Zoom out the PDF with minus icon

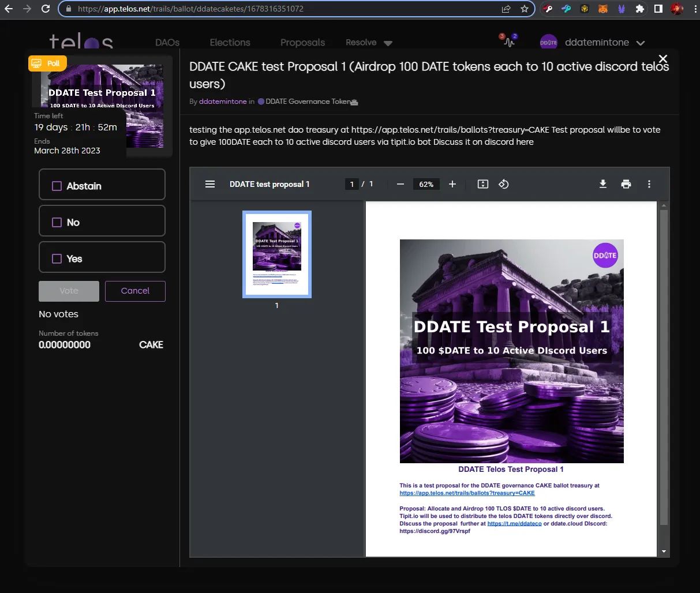400,184
